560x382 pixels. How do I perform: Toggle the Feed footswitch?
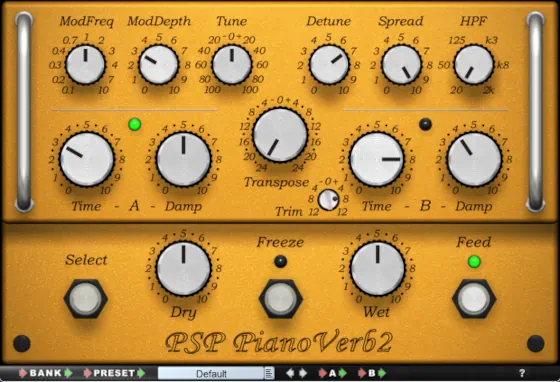[474, 299]
